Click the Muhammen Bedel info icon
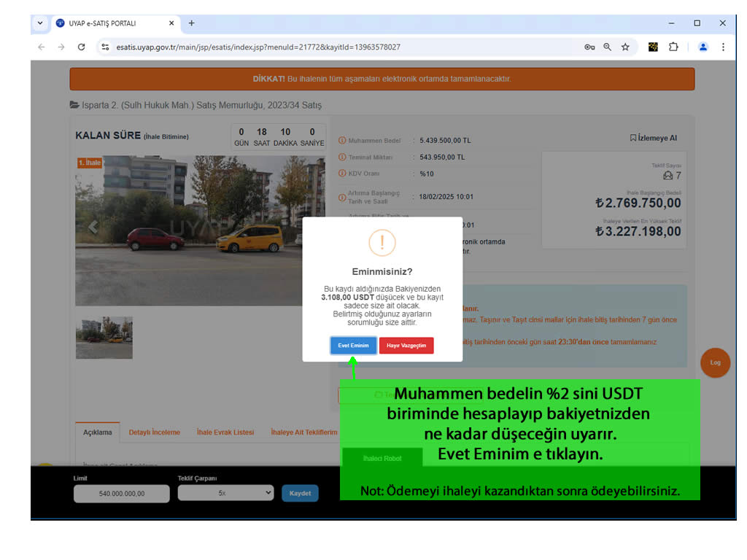 click(x=342, y=141)
